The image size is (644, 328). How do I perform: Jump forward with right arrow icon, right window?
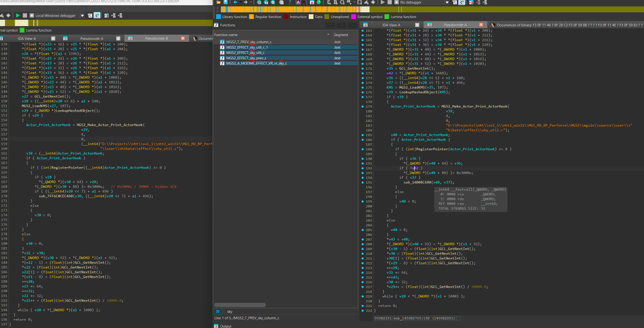pos(246,3)
